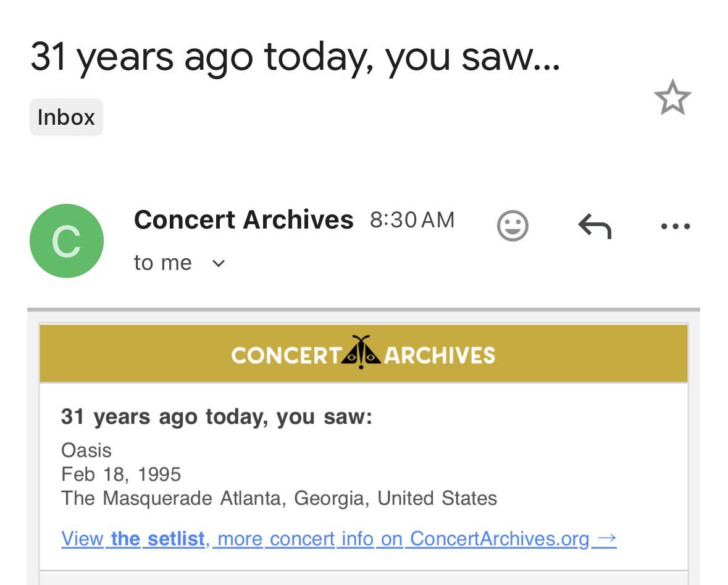728x585 pixels.
Task: Click the 8:30 AM timestamp
Action: pos(412,220)
